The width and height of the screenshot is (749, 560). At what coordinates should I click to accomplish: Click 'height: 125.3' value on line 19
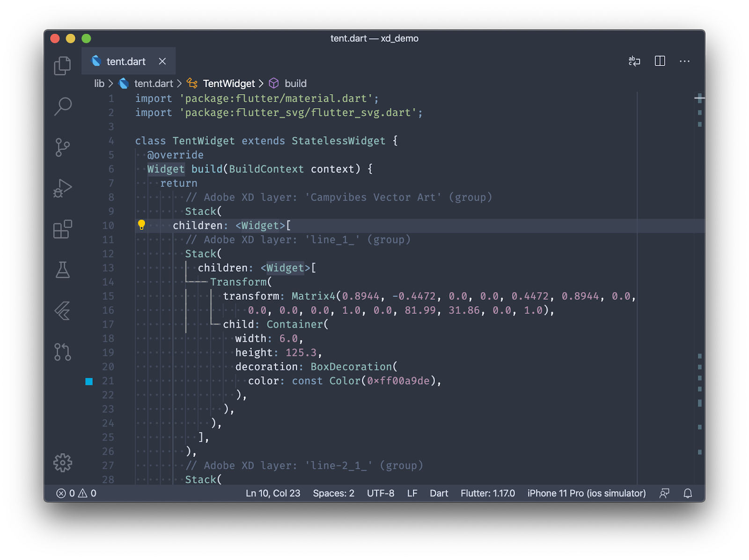click(301, 353)
